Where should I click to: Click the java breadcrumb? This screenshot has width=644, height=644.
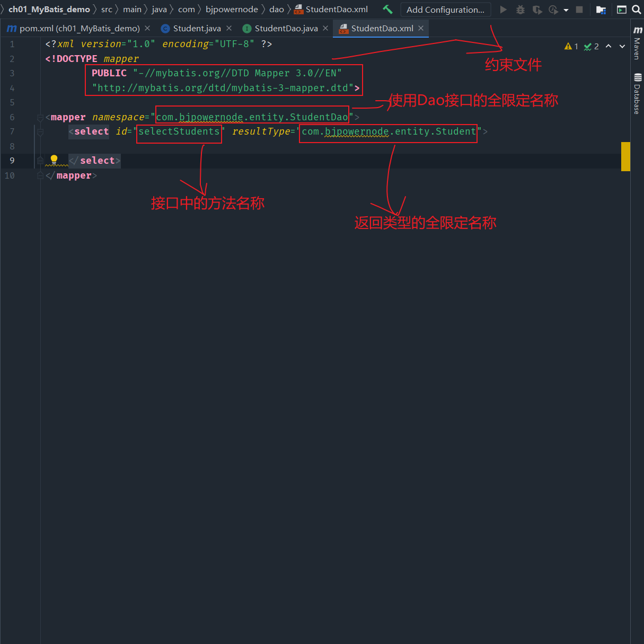159,10
